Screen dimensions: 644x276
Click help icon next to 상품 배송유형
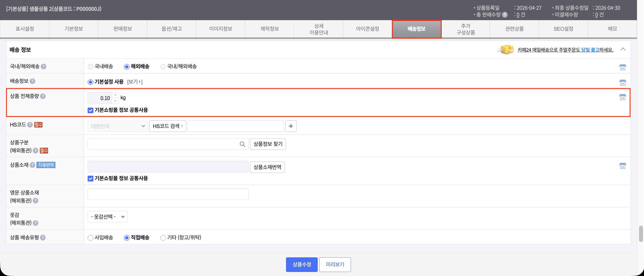[x=43, y=238]
